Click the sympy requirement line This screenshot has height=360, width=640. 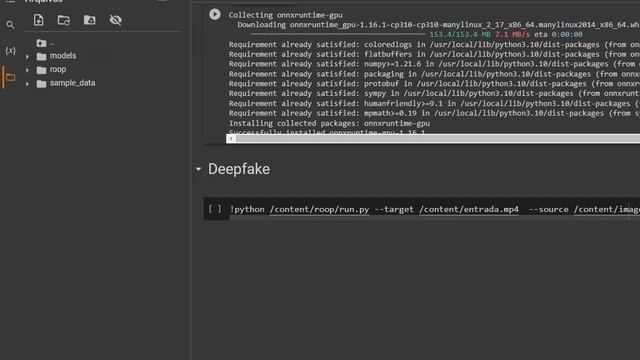click(x=434, y=93)
